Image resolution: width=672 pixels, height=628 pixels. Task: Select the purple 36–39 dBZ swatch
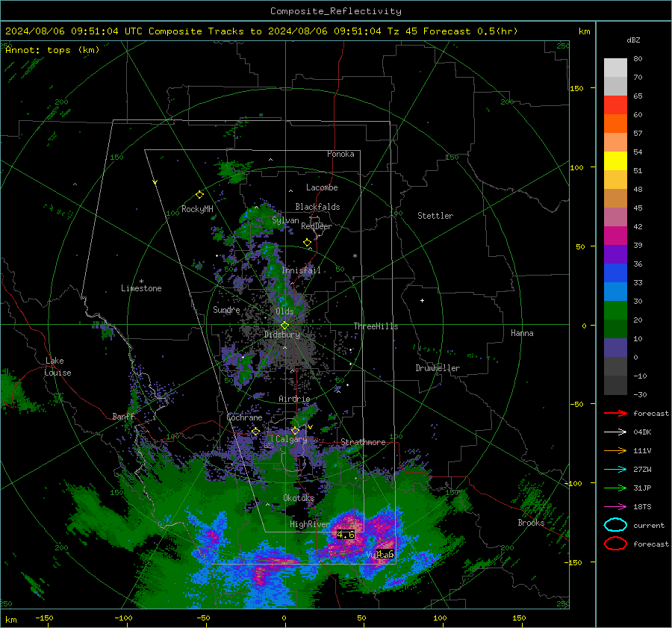click(x=615, y=254)
